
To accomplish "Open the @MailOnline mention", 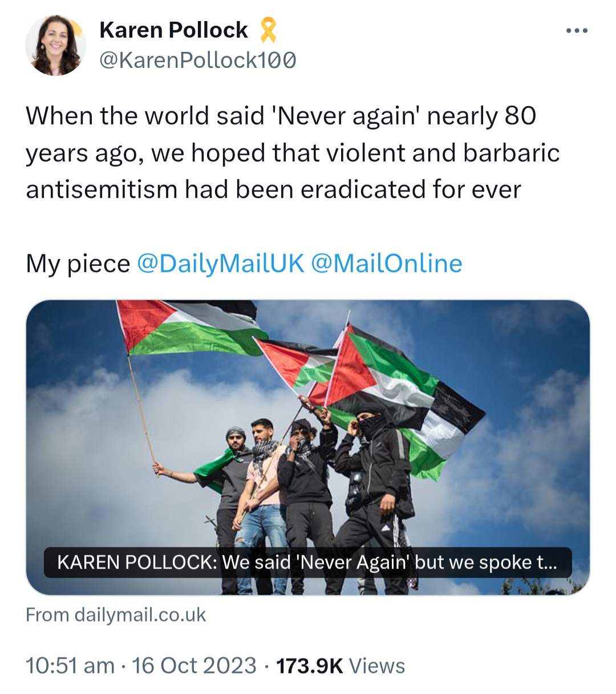I will (x=387, y=263).
